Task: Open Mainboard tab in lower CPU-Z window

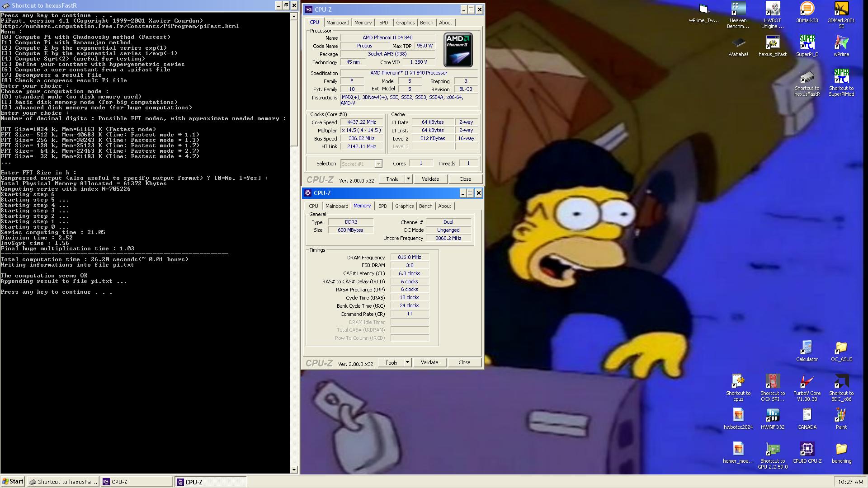Action: [x=337, y=206]
